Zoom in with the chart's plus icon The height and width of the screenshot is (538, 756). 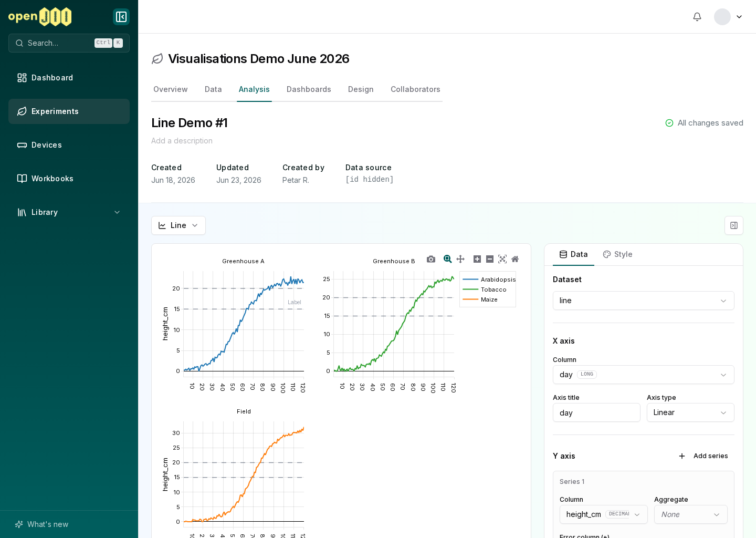[477, 259]
